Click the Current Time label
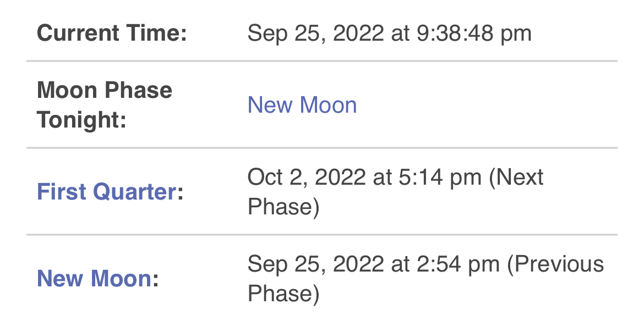Screen dimensions: 644x332 (x=112, y=33)
